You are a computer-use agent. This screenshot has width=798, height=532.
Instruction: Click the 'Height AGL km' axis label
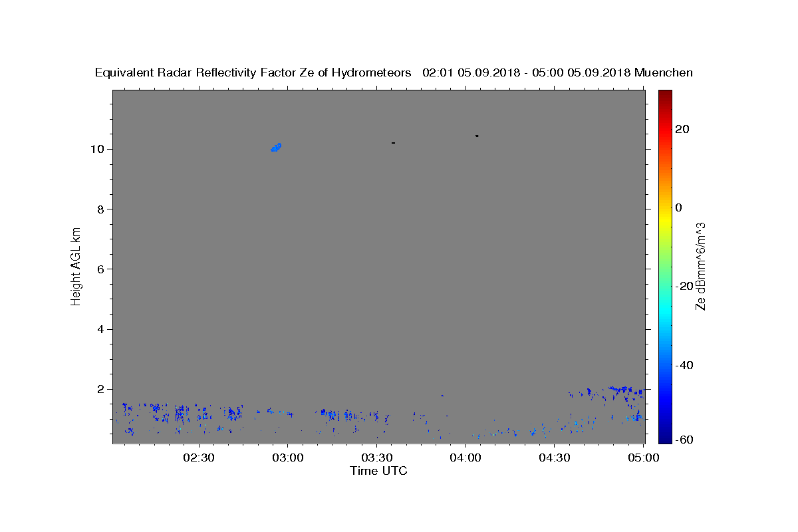(76, 265)
